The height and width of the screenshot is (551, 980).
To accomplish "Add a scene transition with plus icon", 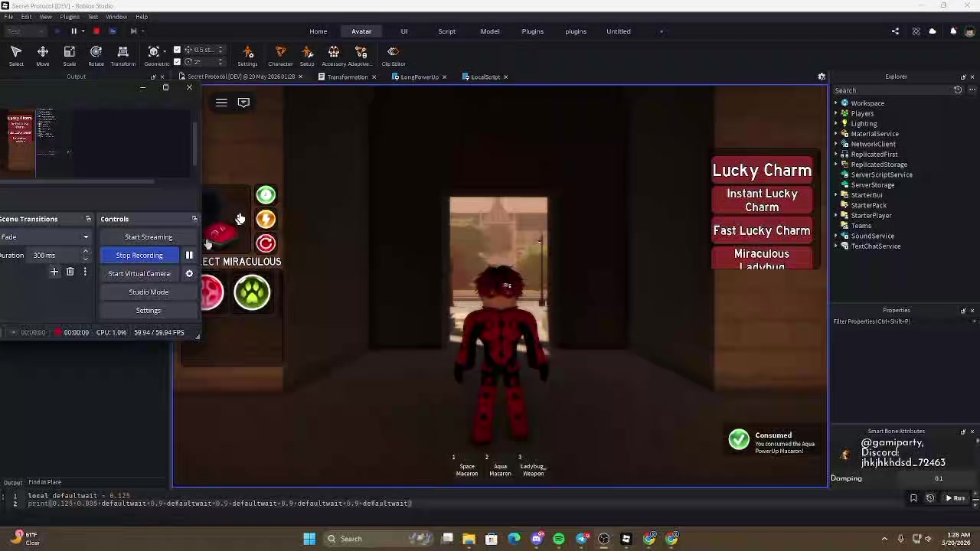I will 54,272.
